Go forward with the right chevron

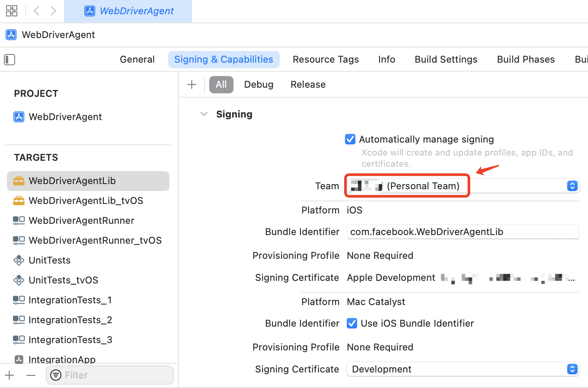[53, 11]
